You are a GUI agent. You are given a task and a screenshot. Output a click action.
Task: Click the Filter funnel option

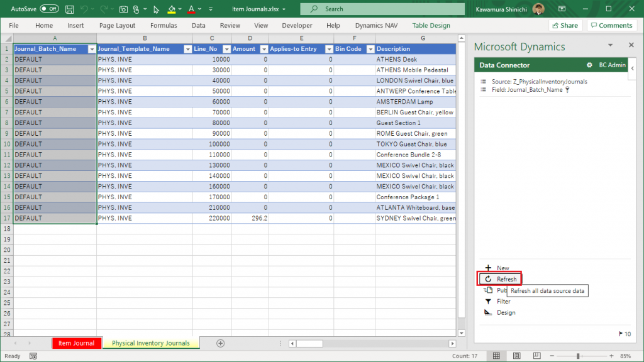[497, 302]
